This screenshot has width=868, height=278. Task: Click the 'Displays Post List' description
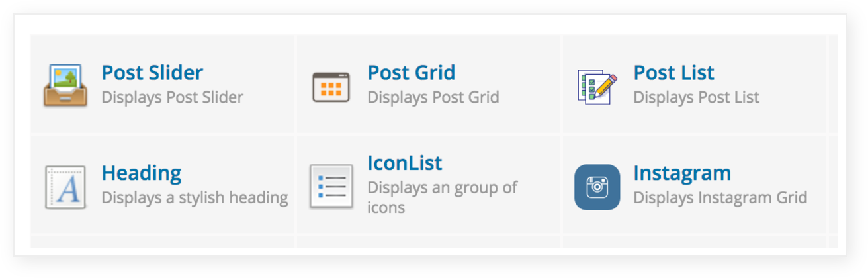click(697, 97)
